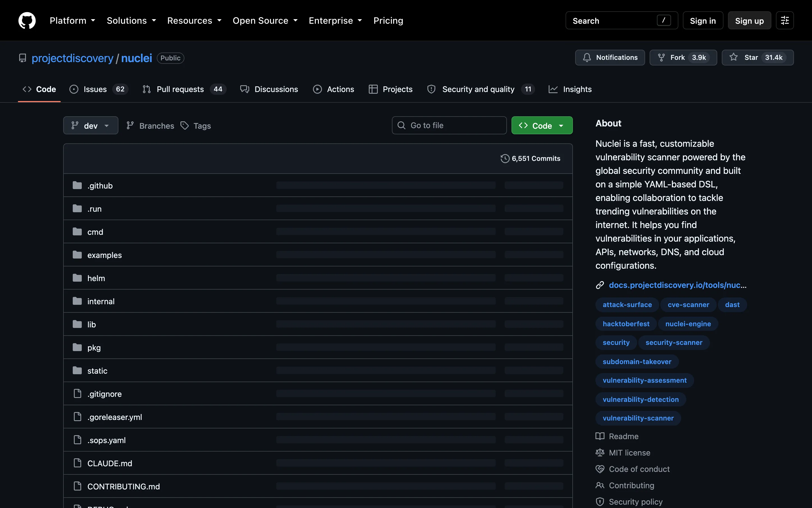
Task: Star the nuclei repository
Action: point(757,58)
